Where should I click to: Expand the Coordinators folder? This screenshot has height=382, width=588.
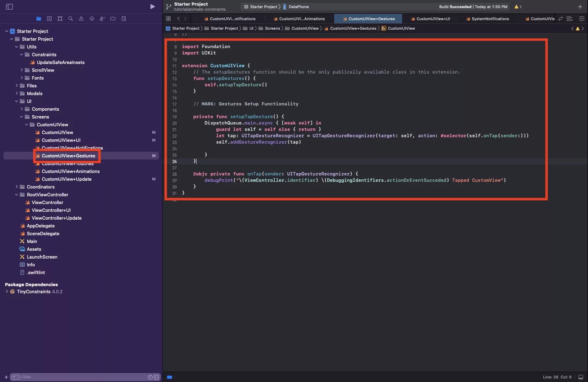point(16,187)
